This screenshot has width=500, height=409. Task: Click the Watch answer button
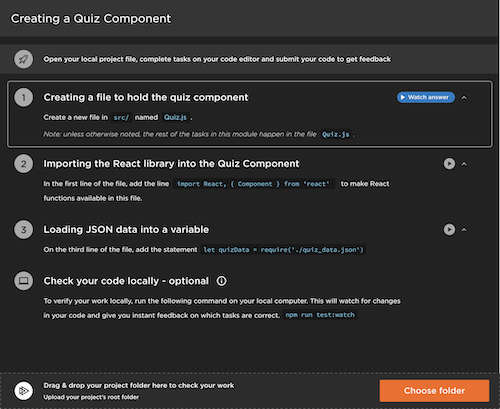click(x=426, y=97)
